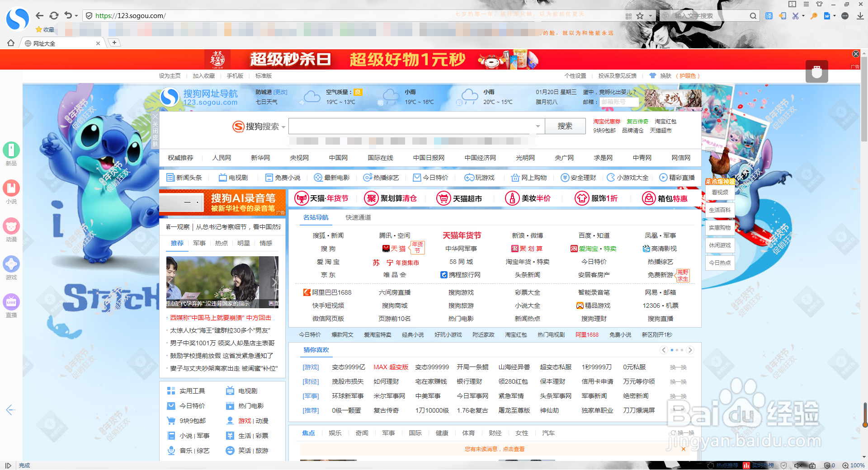Click 换一换 in the 游戏 row

click(x=678, y=367)
